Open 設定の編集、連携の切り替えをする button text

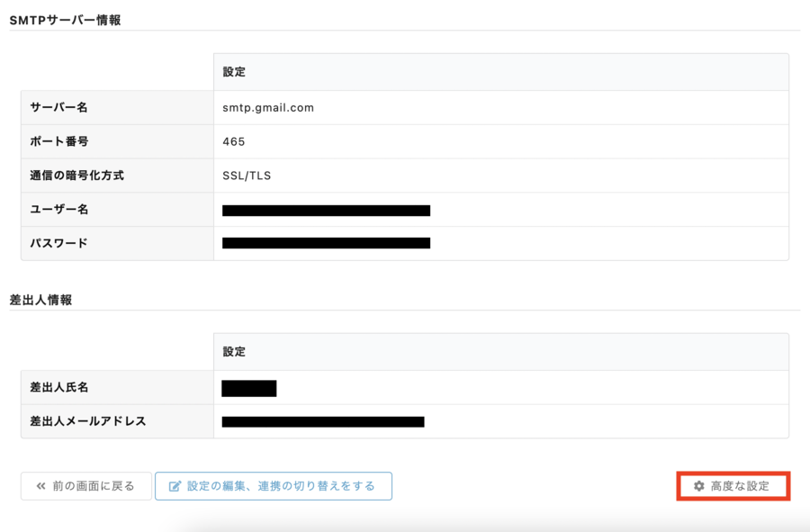[281, 486]
